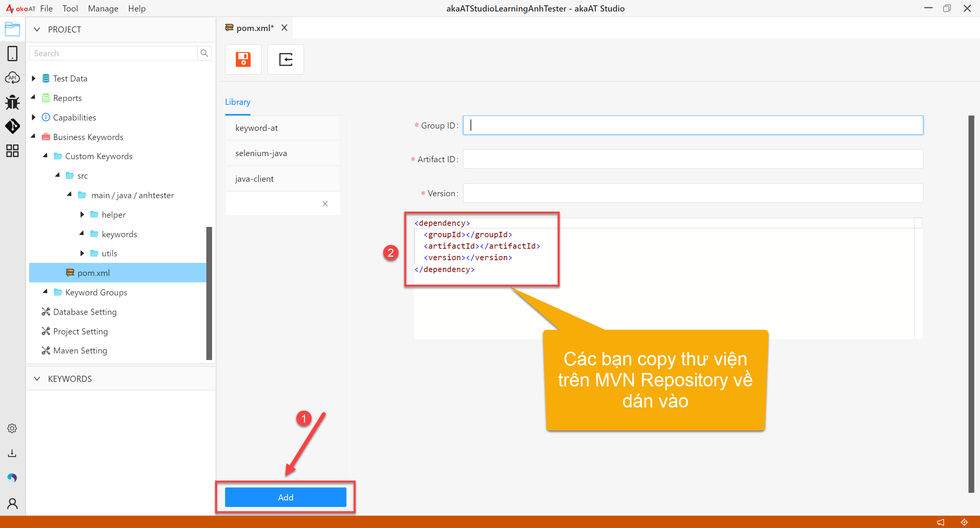
Task: Click the import arrow toolbar icon
Action: click(286, 59)
